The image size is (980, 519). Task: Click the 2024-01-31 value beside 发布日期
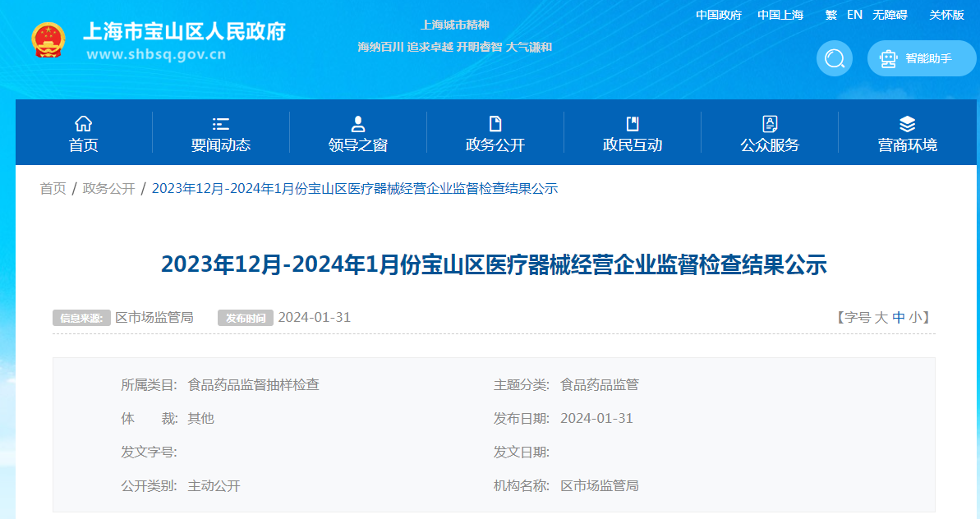point(596,419)
